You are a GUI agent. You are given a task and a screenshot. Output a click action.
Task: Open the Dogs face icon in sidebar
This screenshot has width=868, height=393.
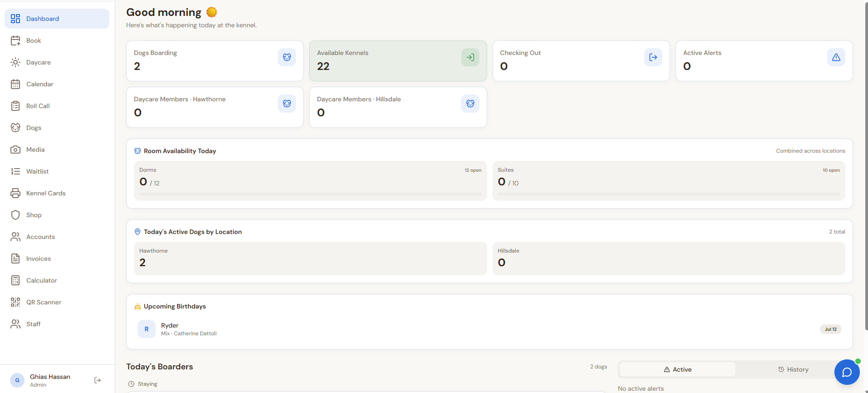pos(15,128)
